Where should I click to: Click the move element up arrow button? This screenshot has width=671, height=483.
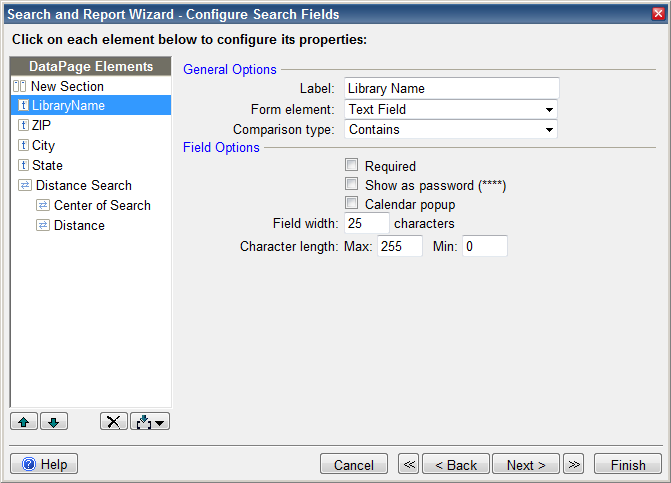coord(23,422)
